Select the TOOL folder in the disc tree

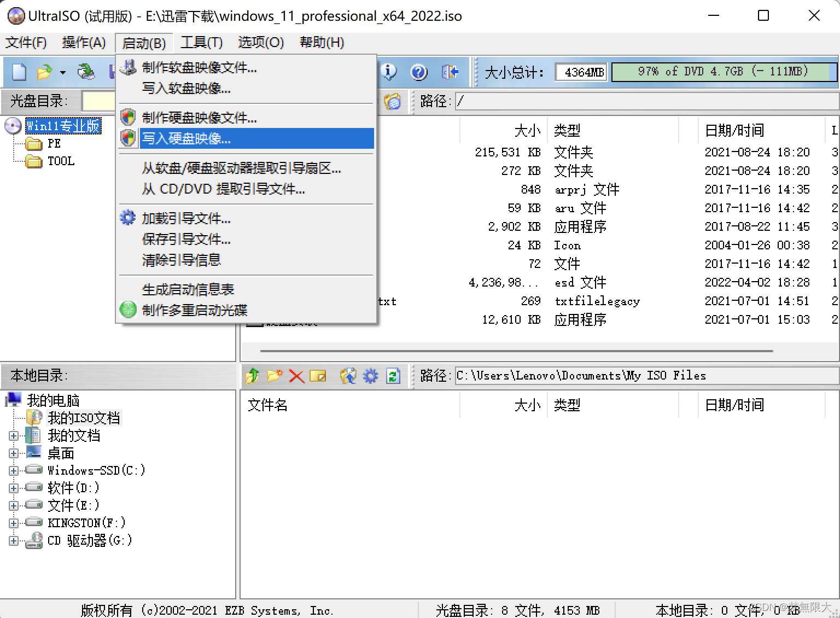click(x=61, y=161)
